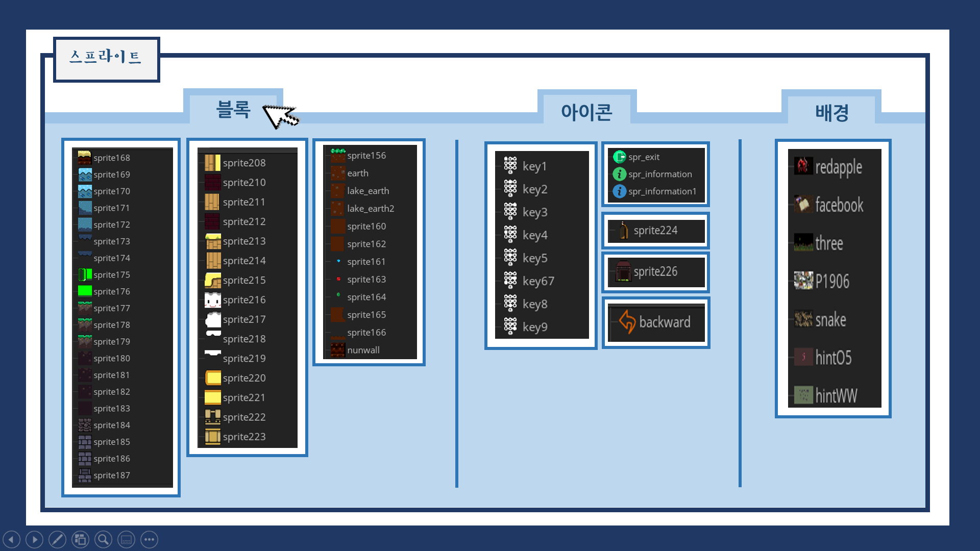Click next slide play arrow
Viewport: 980px width, 551px height.
pyautogui.click(x=34, y=539)
